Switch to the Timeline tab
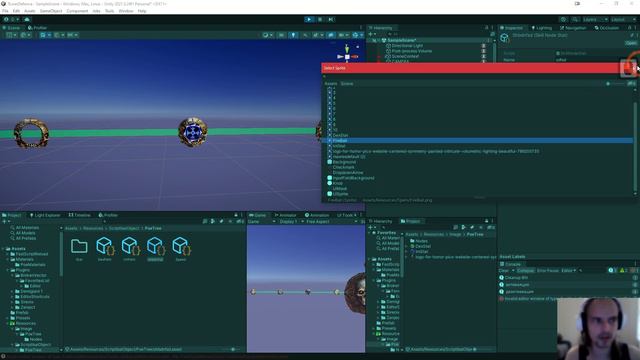Viewport: 640px width, 360px height. [x=80, y=215]
